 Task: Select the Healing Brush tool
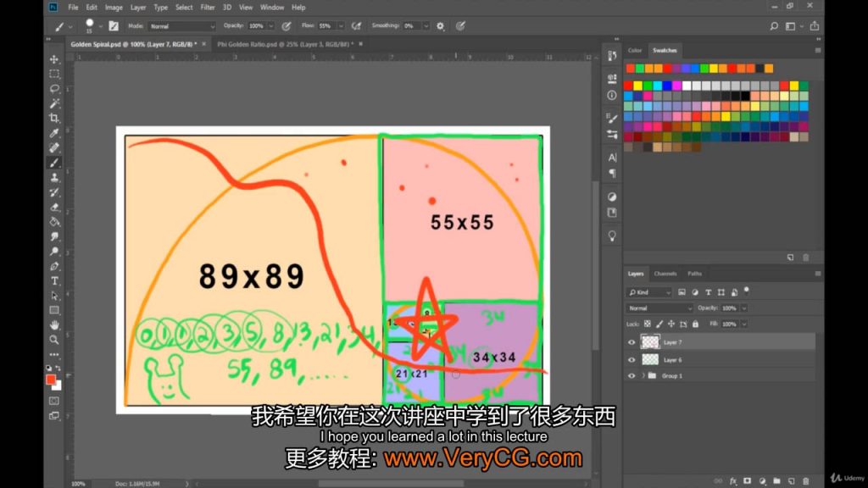(x=54, y=147)
